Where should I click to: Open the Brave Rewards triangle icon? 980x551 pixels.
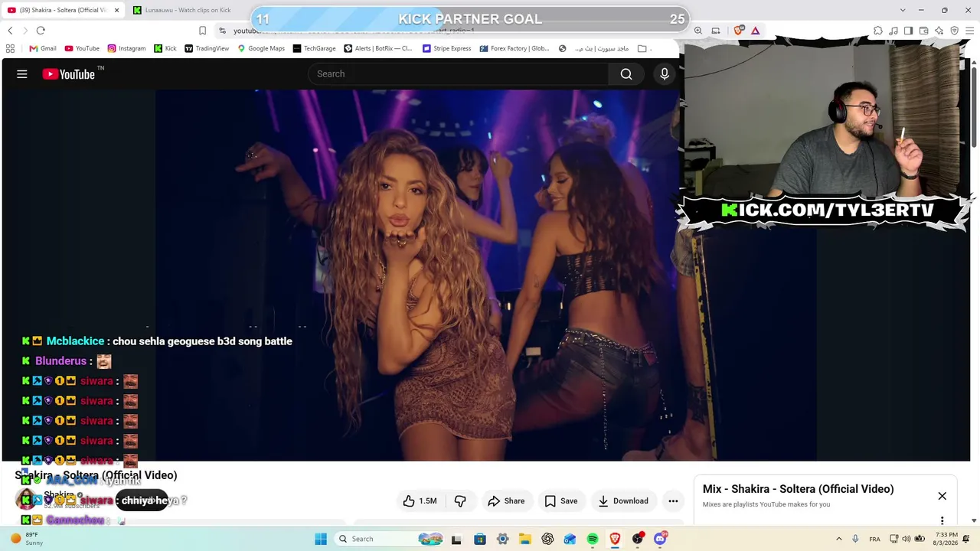pos(755,31)
